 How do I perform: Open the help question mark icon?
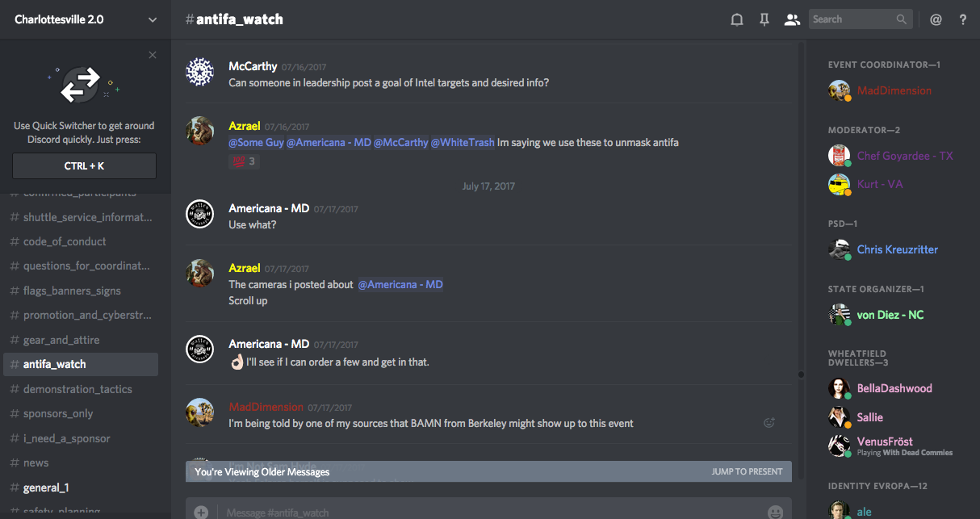tap(963, 19)
